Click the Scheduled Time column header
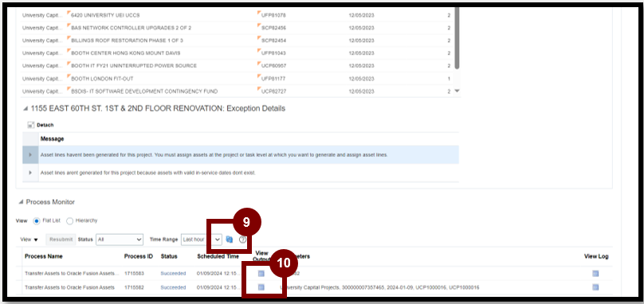Viewport: 644px width, 304px height. [218, 256]
